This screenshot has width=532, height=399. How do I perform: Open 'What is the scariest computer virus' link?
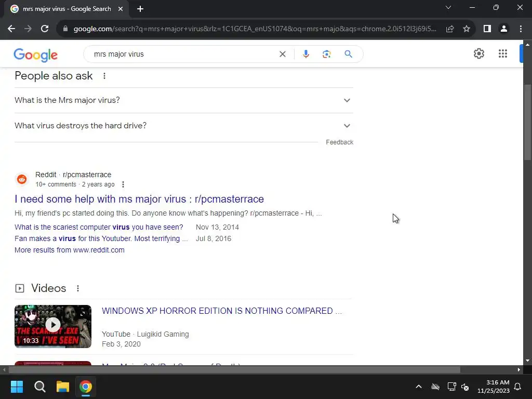pyautogui.click(x=99, y=228)
